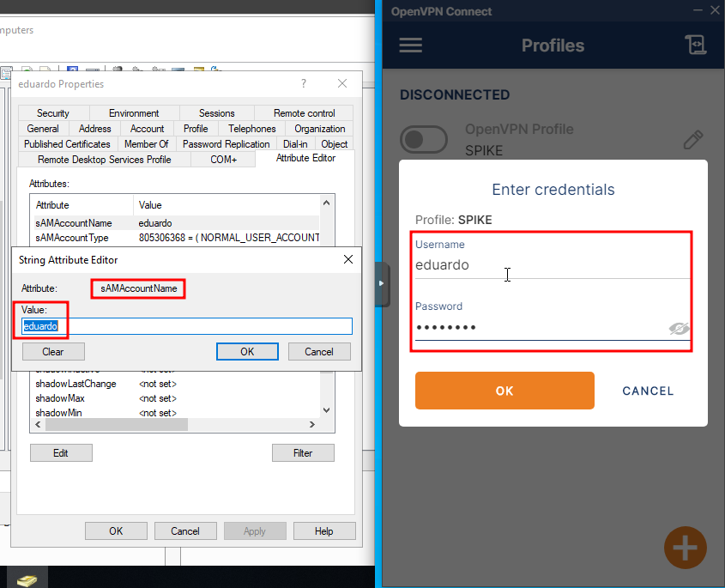Click OK in the String Attribute Editor
Viewport: 725px width, 588px height.
[247, 352]
